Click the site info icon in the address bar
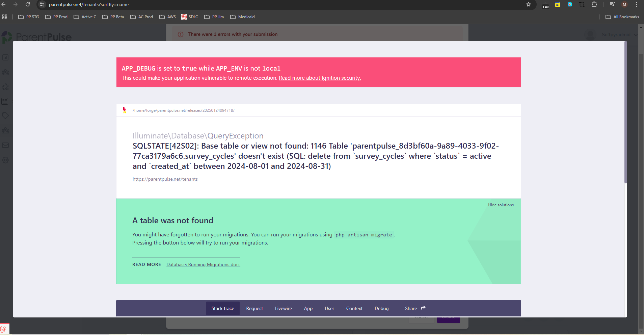 click(x=42, y=4)
